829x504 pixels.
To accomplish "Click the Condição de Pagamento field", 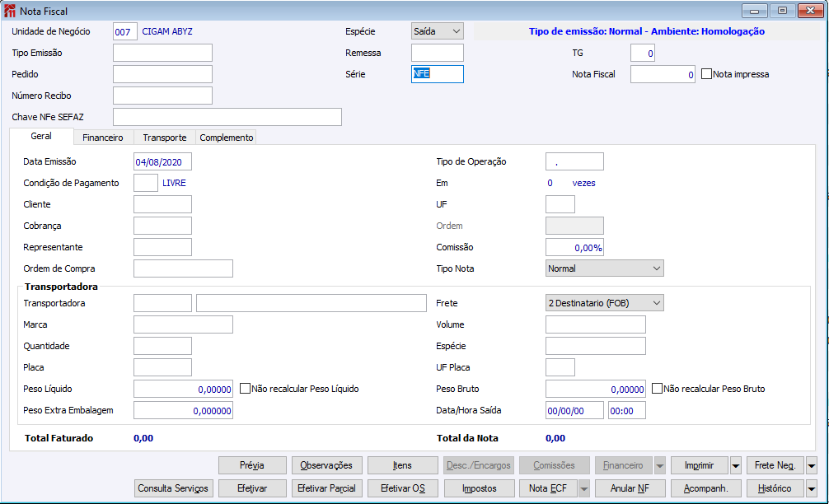I will (145, 183).
